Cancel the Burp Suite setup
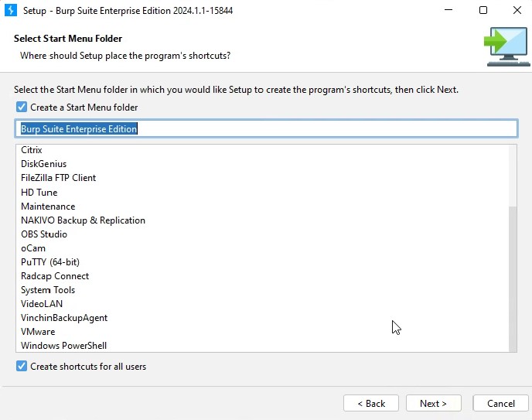Viewport: 532px width, 420px height. [501, 404]
